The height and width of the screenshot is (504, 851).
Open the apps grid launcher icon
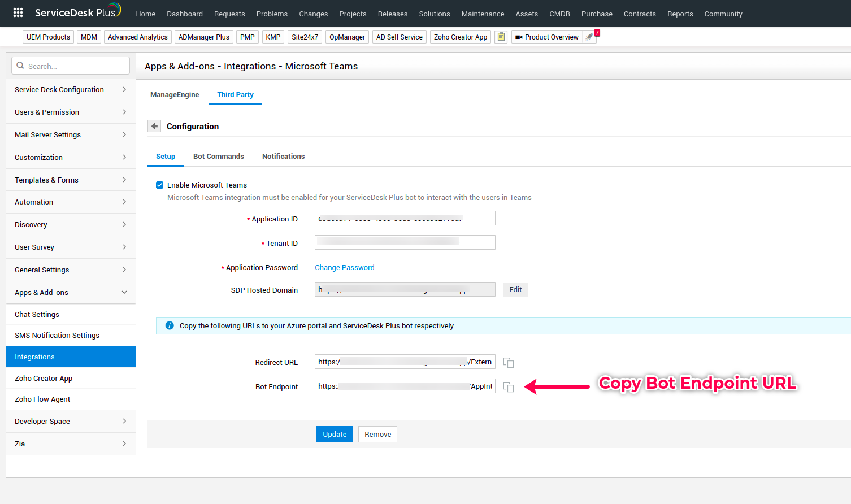[x=18, y=12]
